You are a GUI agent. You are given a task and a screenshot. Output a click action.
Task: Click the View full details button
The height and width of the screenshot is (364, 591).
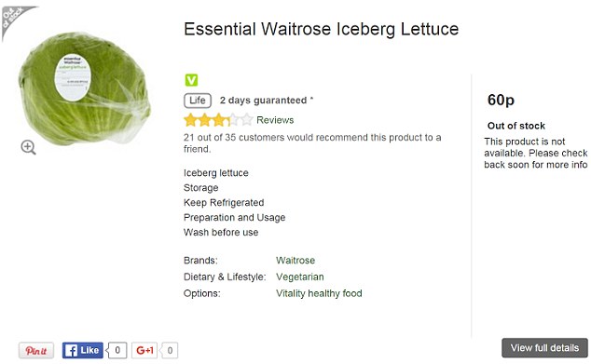click(x=544, y=348)
